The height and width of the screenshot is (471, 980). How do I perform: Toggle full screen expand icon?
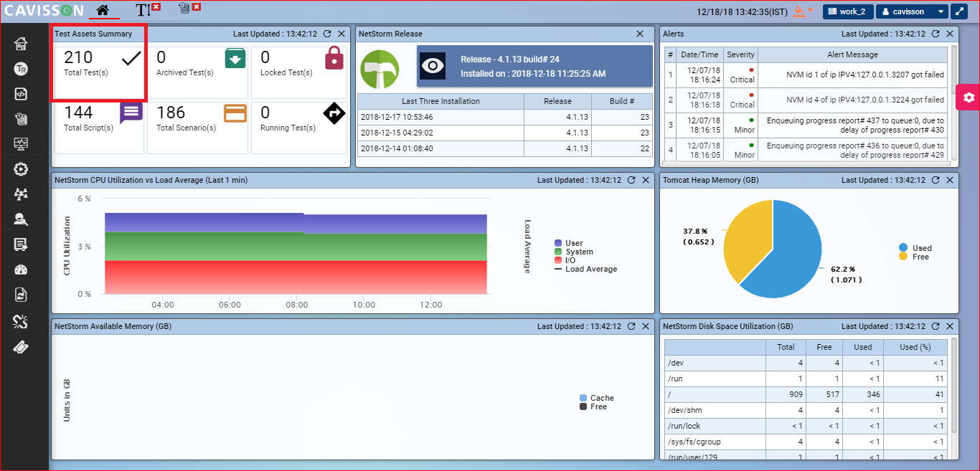pyautogui.click(x=959, y=11)
